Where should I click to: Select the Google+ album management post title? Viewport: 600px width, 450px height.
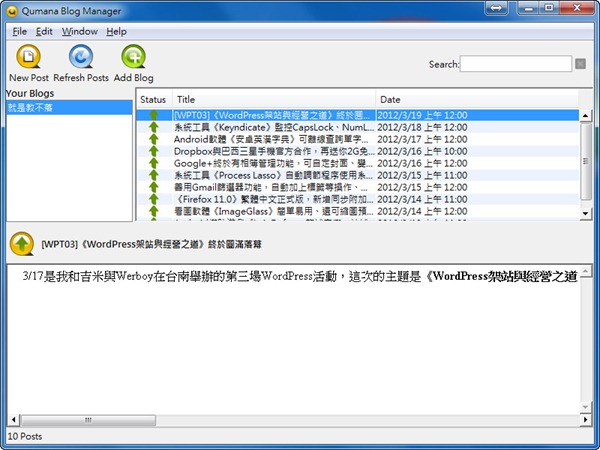(273, 163)
